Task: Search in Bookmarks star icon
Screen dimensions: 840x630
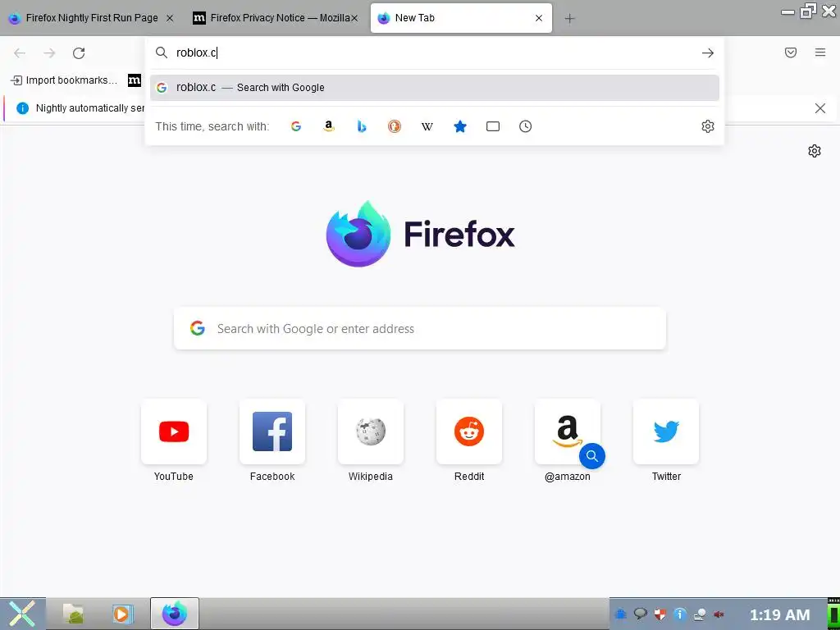Action: [460, 126]
